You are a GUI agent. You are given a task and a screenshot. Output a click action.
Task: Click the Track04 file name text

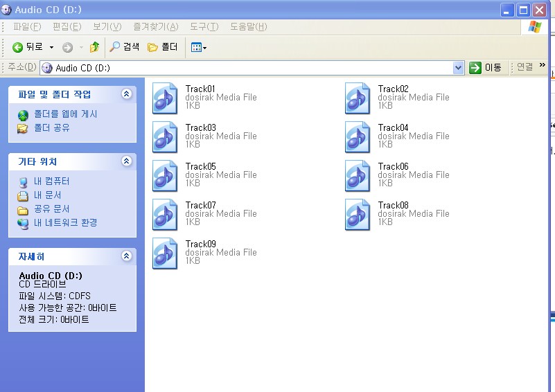[393, 127]
